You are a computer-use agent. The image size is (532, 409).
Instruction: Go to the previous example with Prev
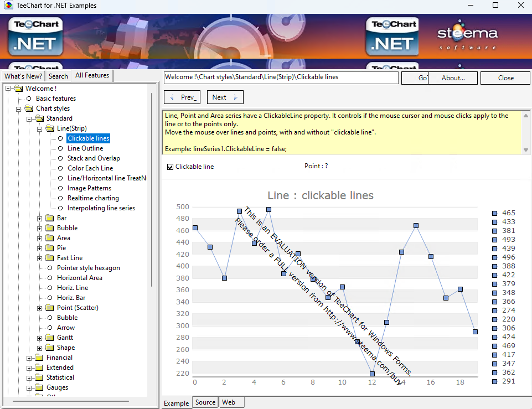[x=182, y=97]
